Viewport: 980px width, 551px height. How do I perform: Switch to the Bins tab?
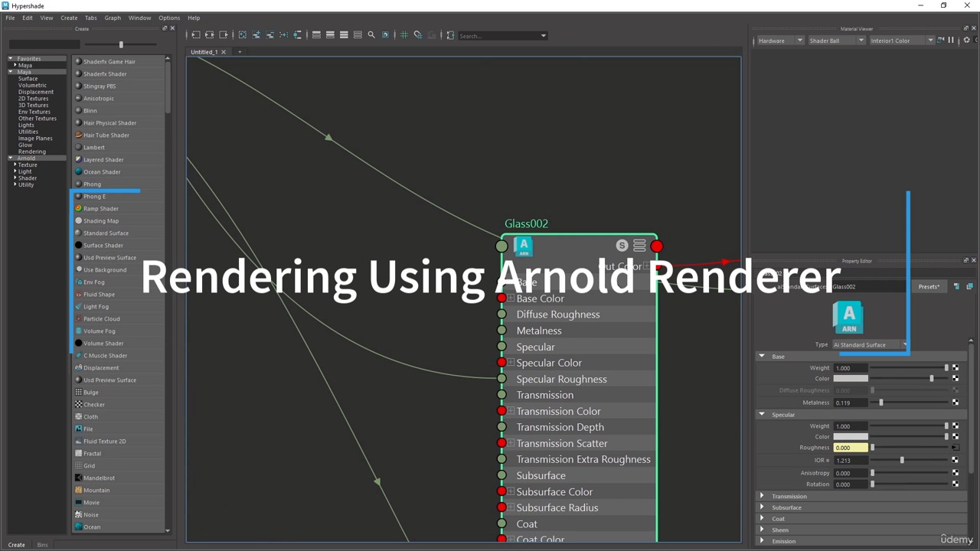click(x=42, y=545)
